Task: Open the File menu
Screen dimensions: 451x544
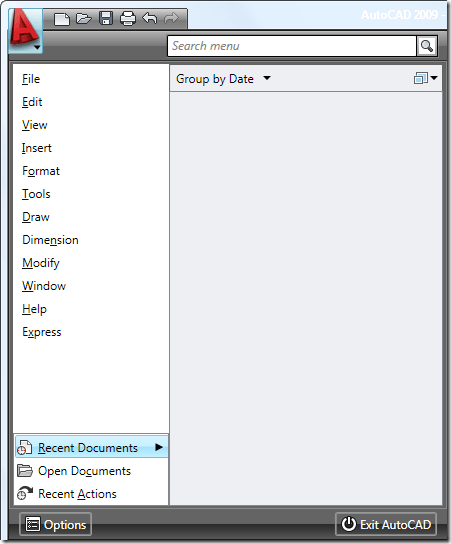Action: pyautogui.click(x=31, y=79)
